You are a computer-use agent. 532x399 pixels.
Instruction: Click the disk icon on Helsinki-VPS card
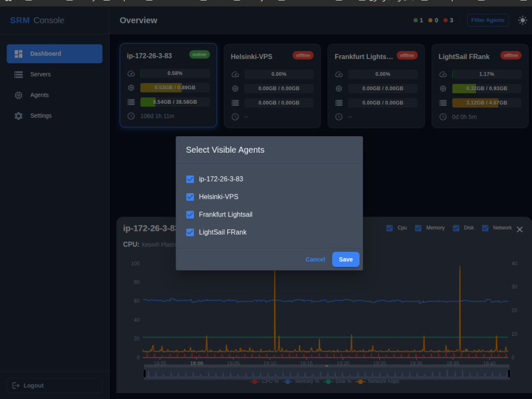click(235, 103)
